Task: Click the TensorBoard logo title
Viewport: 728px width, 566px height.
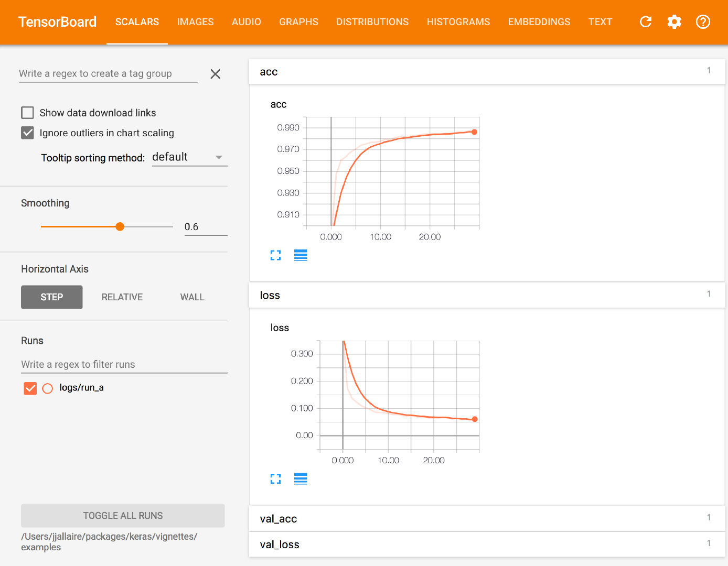Action: [57, 22]
